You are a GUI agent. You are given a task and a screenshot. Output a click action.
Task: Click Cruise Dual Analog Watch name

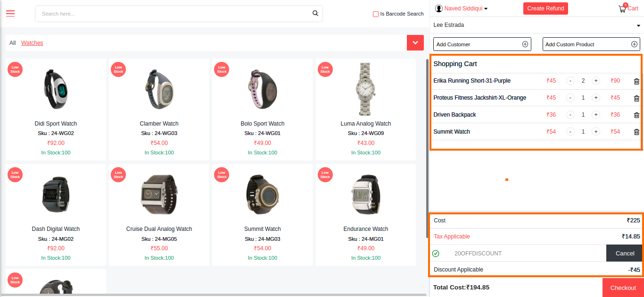(159, 229)
